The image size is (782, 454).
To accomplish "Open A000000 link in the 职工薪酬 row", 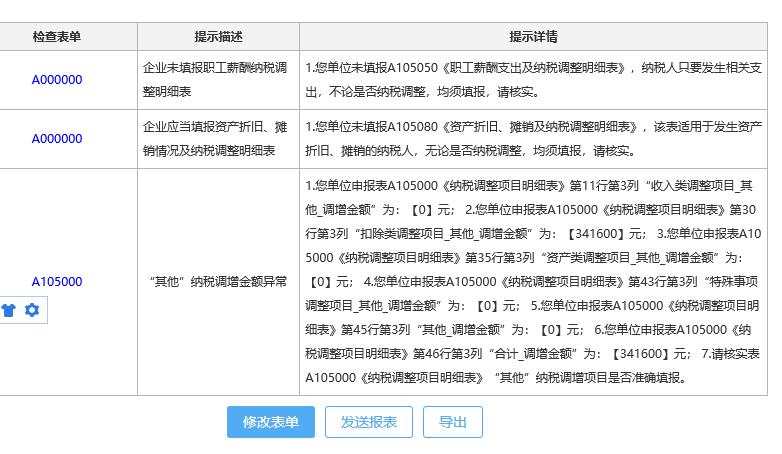I will 57,80.
